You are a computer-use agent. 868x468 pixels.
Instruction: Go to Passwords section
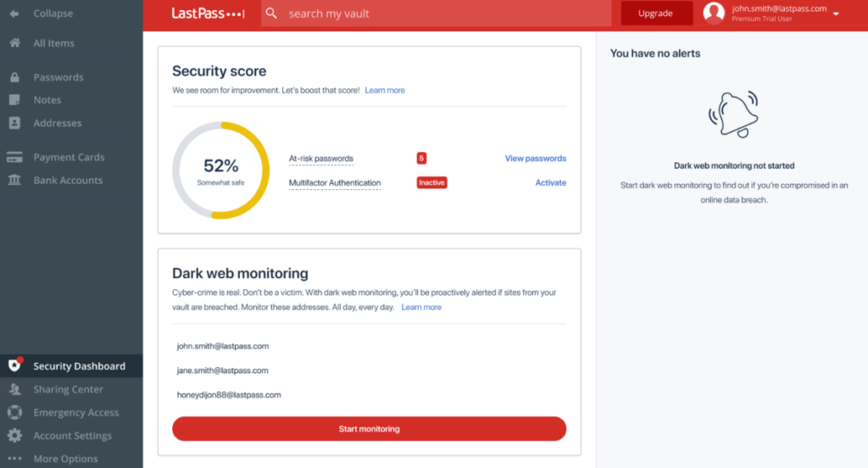coord(58,77)
